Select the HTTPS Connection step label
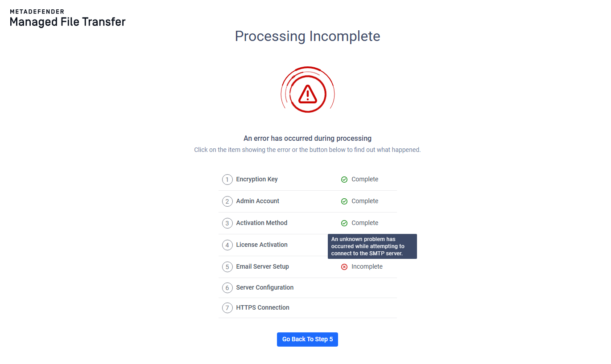This screenshot has height=364, width=611. point(262,307)
